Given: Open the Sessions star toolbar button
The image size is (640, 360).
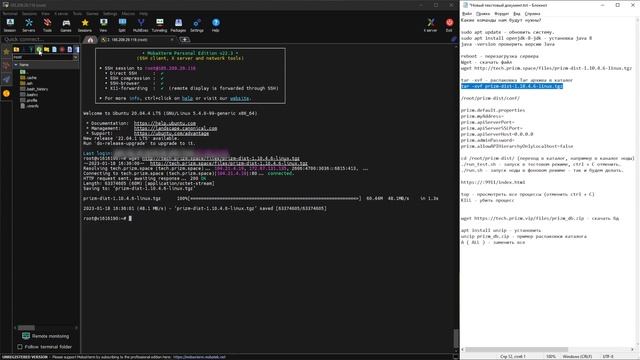Looking at the screenshot, I should (85, 25).
